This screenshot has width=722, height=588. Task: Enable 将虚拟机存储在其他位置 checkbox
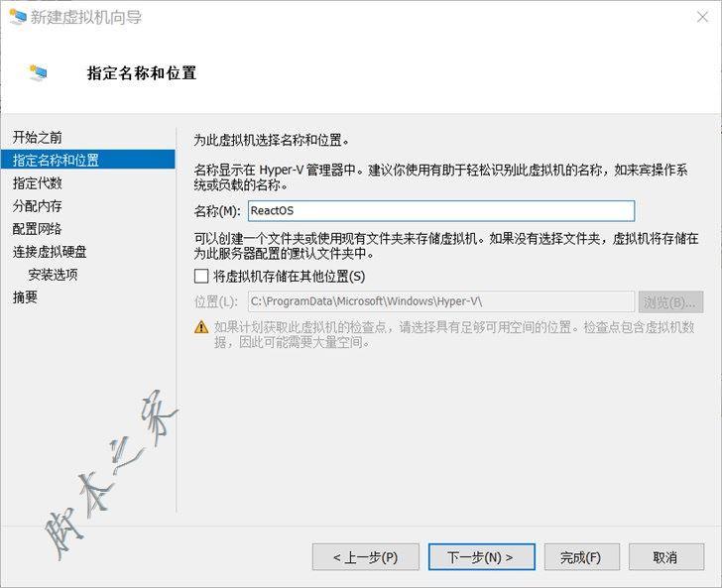point(201,276)
